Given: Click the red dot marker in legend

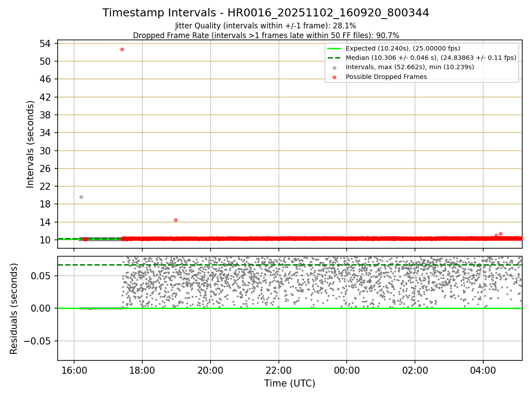Looking at the screenshot, I should click(334, 77).
